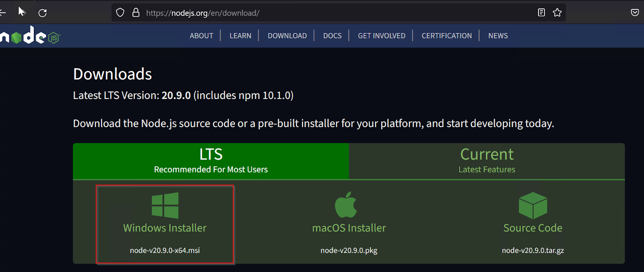Click the Source Code link

533,228
